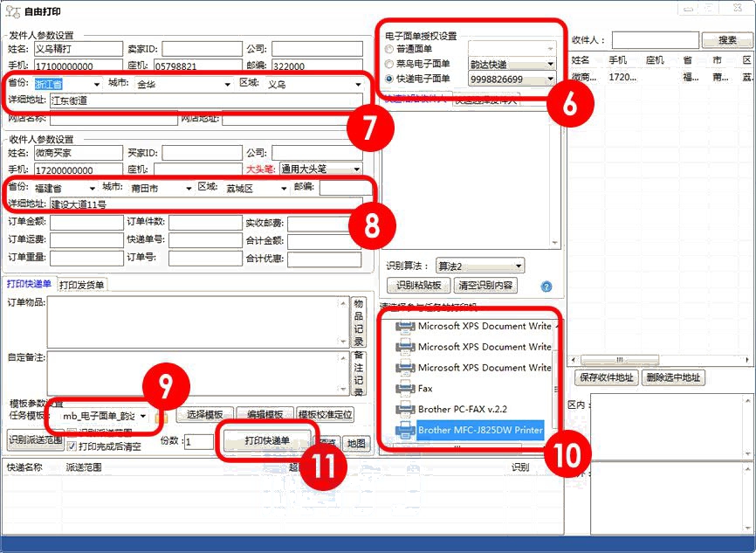Image resolution: width=756 pixels, height=553 pixels.
Task: Click the app icon in the title bar
Action: pyautogui.click(x=13, y=10)
